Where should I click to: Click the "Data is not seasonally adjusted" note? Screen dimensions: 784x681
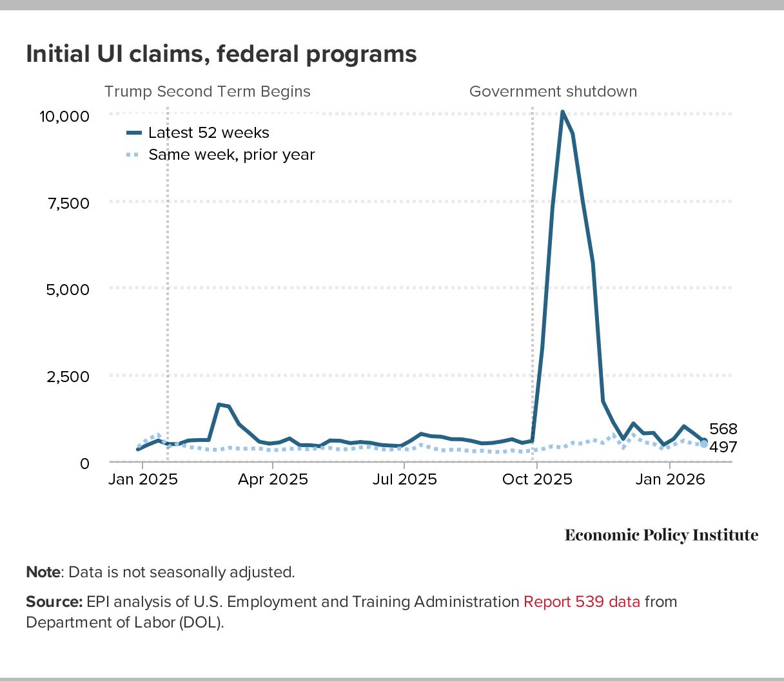[181, 572]
